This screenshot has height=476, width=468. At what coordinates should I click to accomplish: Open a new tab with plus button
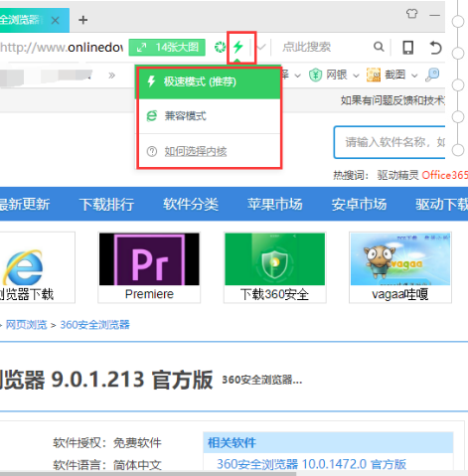point(83,20)
